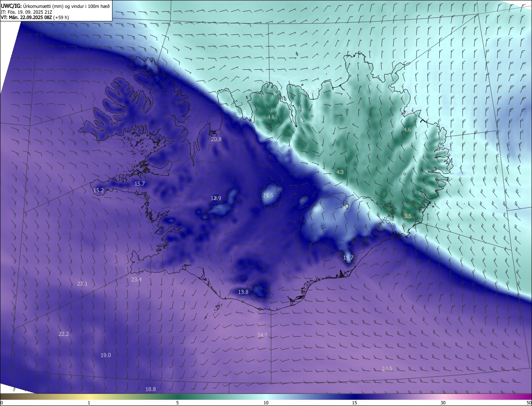Viewport: 532px width, 406px height.
Task: Click the UWC/IG Úrkomumætti map title
Action: [x=55, y=5]
